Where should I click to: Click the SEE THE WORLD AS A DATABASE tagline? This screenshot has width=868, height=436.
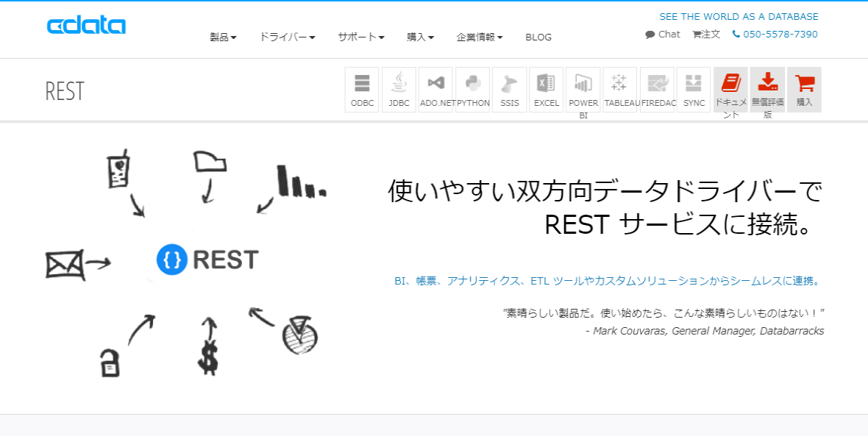pyautogui.click(x=739, y=17)
